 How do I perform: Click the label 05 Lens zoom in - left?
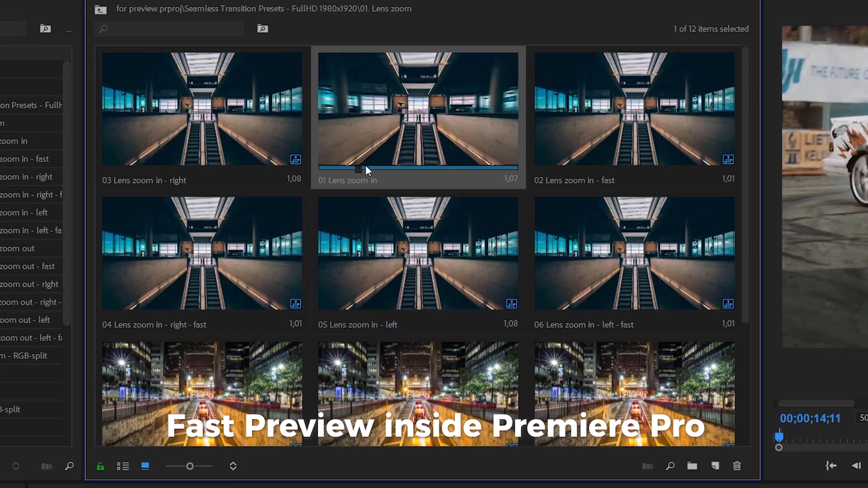358,325
